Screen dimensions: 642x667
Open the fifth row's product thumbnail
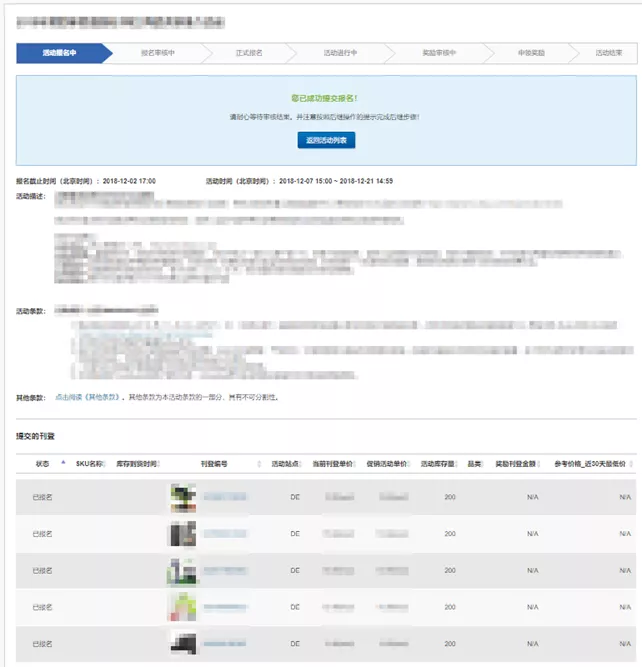pyautogui.click(x=181, y=643)
